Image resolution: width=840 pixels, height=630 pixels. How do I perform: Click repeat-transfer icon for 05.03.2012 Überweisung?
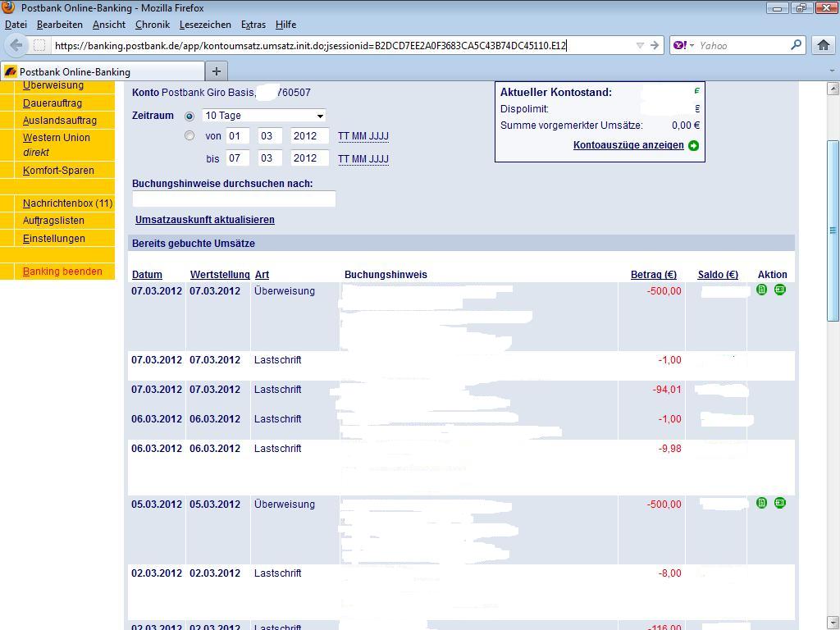[x=780, y=503]
